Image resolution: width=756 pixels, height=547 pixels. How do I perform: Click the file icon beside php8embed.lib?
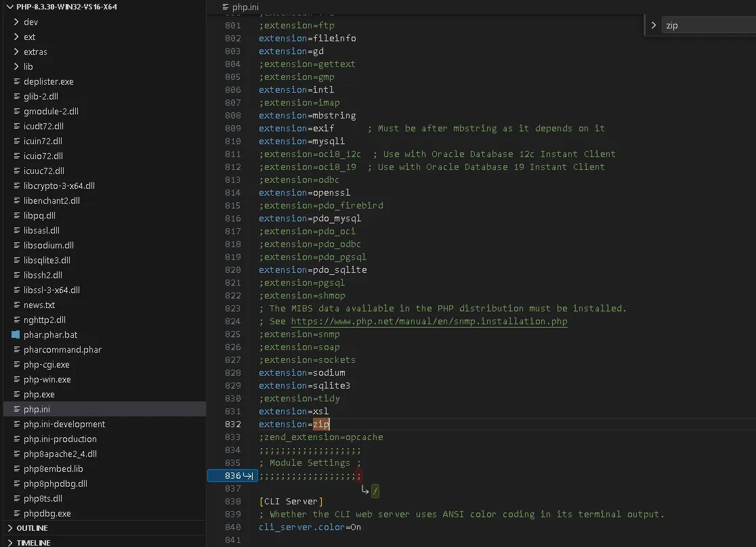[x=16, y=468]
